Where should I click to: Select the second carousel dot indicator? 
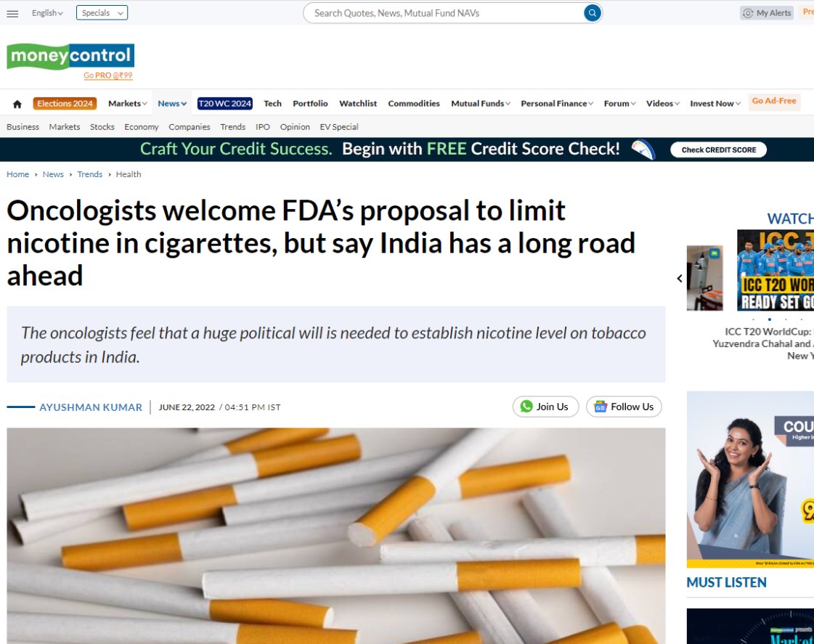point(770,319)
